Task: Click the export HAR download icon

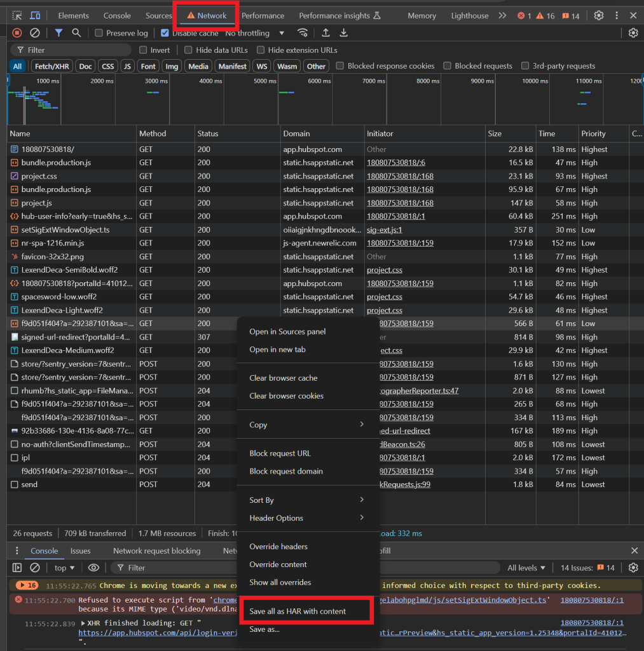Action: point(343,33)
